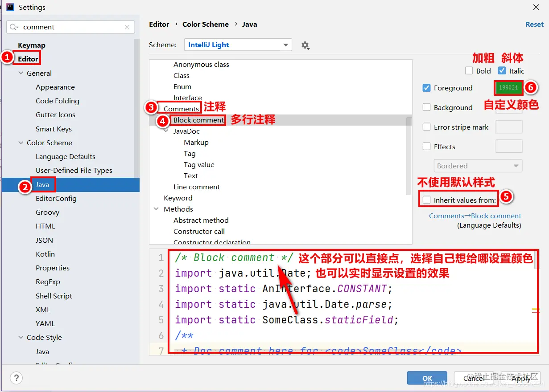Select Abstract method under Methods
This screenshot has height=392, width=549.
click(201, 220)
